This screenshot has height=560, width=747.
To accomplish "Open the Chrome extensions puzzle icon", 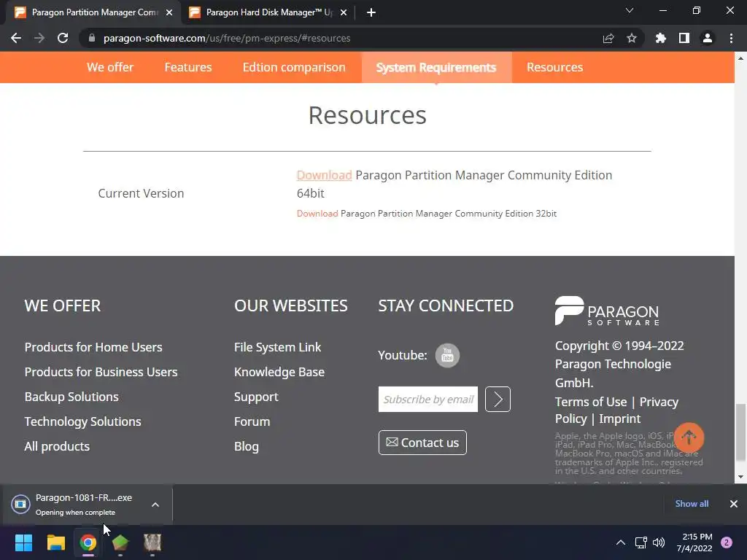I will 660,38.
